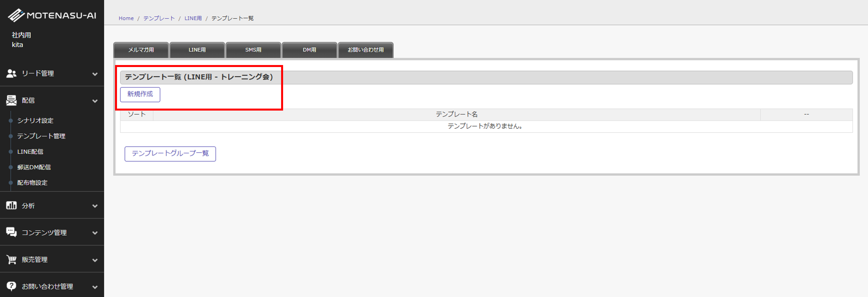Expand the 分析 menu chevron
Viewport: 868px width, 297px height.
(x=95, y=206)
